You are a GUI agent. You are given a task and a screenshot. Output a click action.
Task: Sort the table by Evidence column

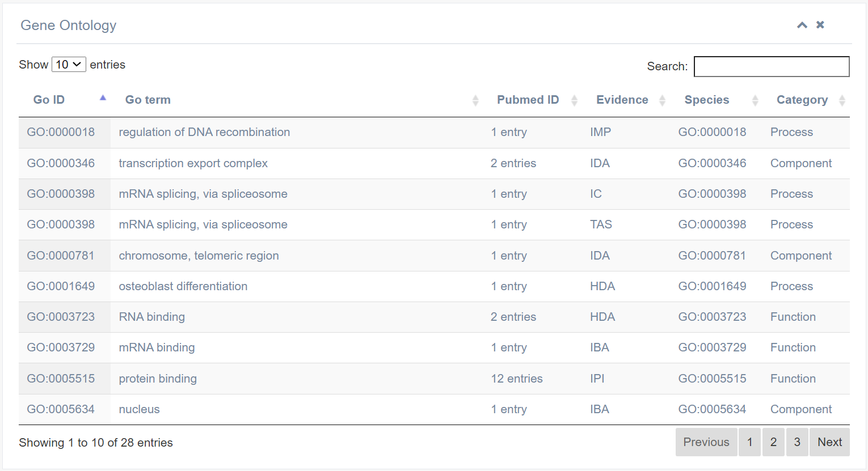click(626, 100)
